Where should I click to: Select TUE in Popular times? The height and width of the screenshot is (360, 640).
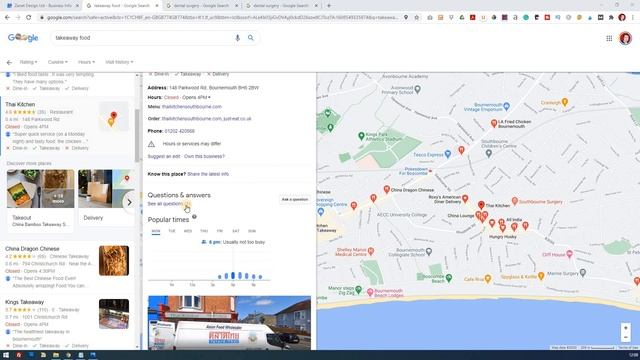[172, 231]
